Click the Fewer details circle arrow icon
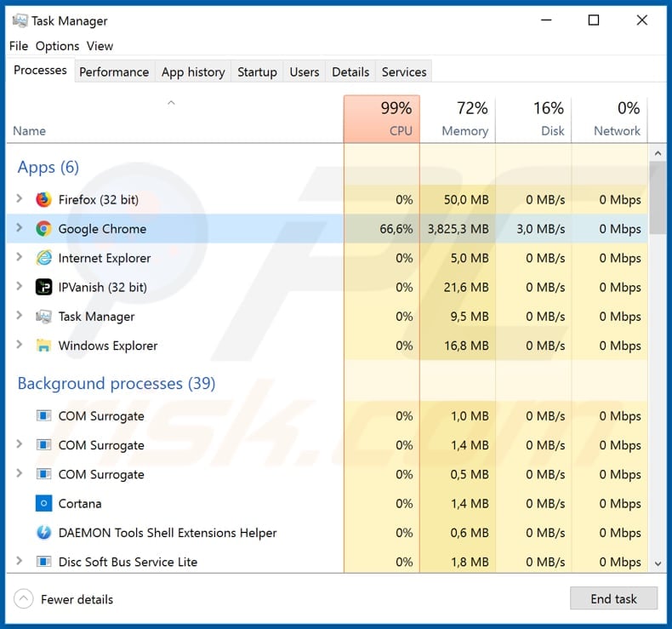672x629 pixels. [x=24, y=598]
